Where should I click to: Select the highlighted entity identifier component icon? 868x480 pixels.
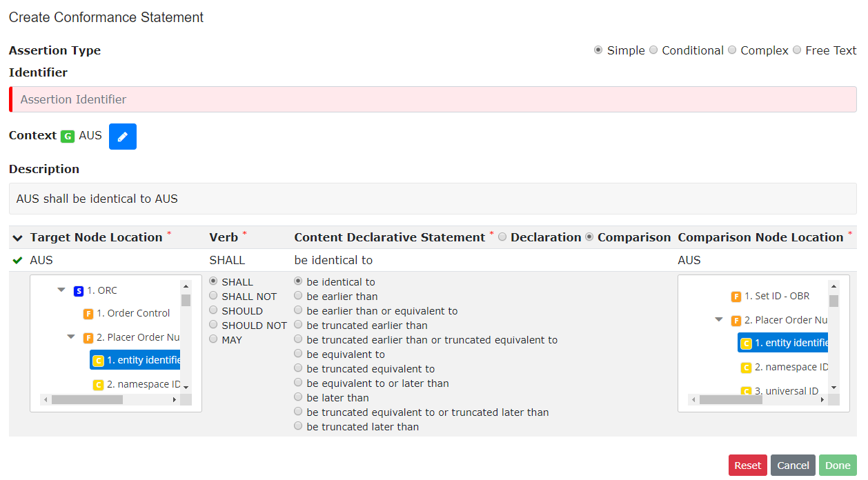(97, 359)
